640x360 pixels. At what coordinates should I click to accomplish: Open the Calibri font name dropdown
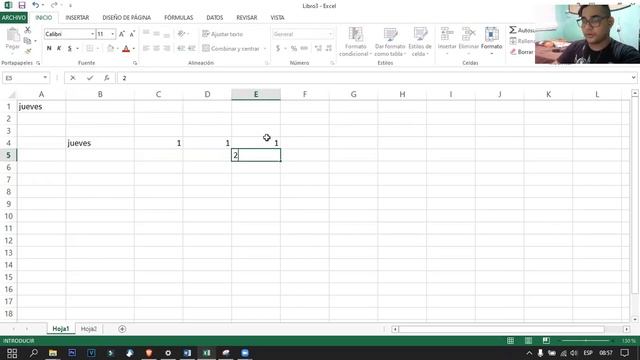pos(93,34)
